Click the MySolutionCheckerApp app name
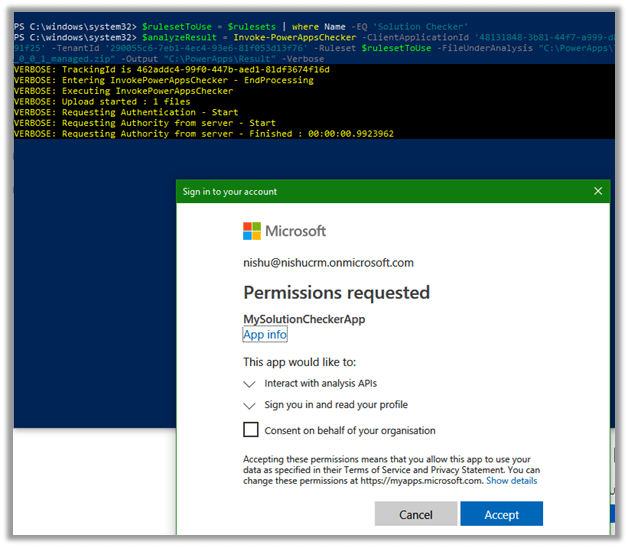The height and width of the screenshot is (547, 628). [x=305, y=319]
